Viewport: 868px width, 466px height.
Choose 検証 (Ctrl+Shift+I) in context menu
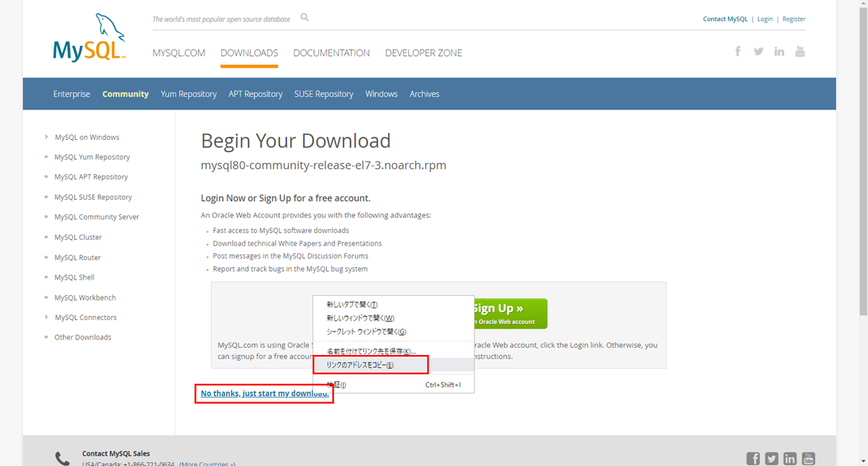[393, 384]
